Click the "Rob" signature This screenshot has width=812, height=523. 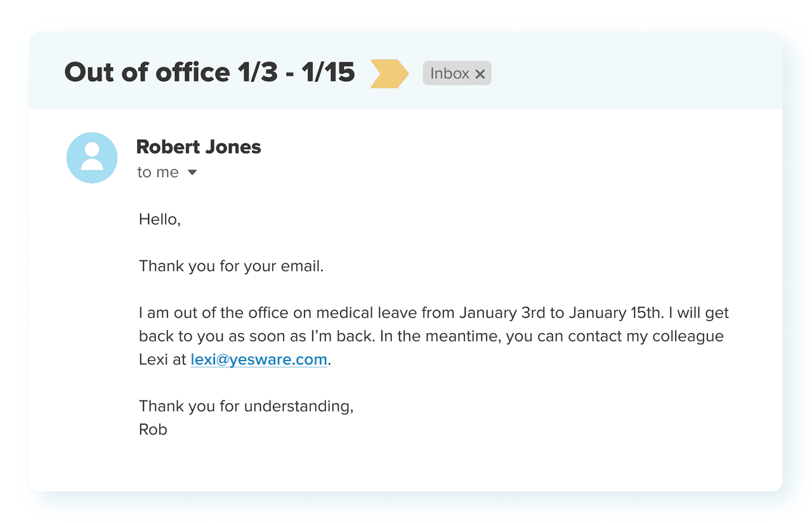tap(153, 430)
